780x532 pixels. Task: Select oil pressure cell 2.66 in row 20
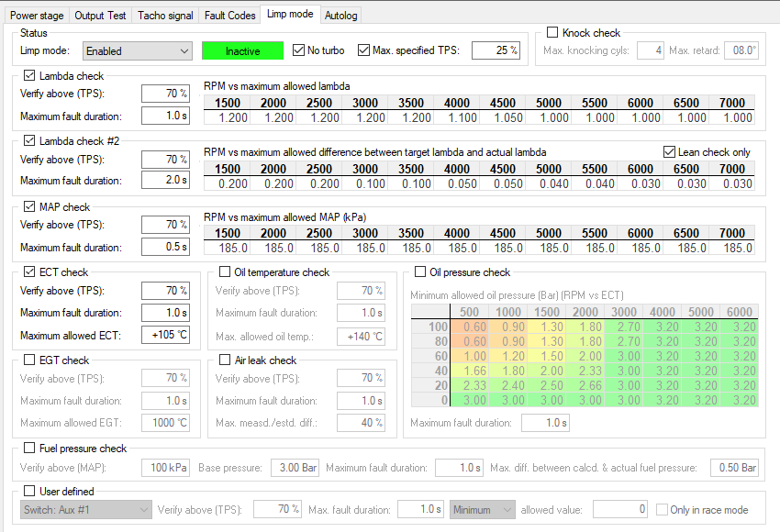585,385
